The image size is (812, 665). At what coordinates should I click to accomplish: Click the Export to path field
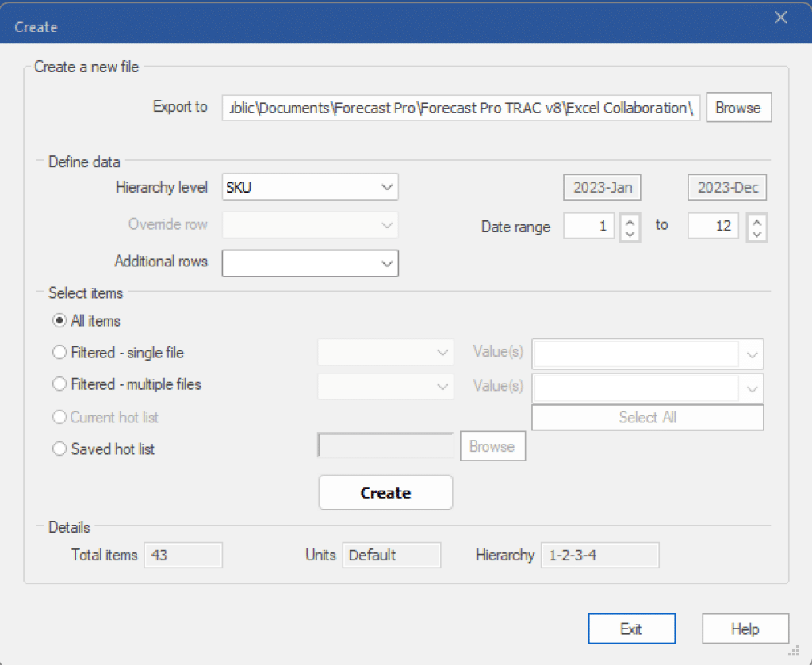point(461,108)
